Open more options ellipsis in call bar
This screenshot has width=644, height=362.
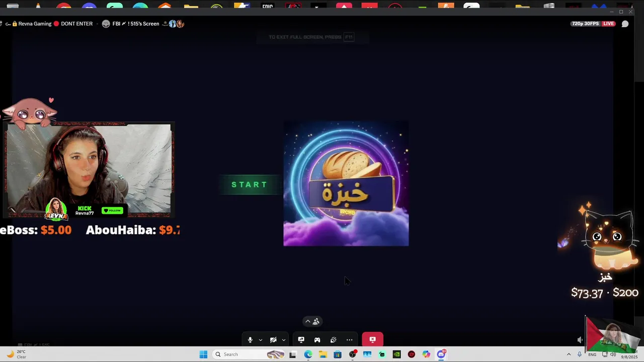[x=349, y=340]
